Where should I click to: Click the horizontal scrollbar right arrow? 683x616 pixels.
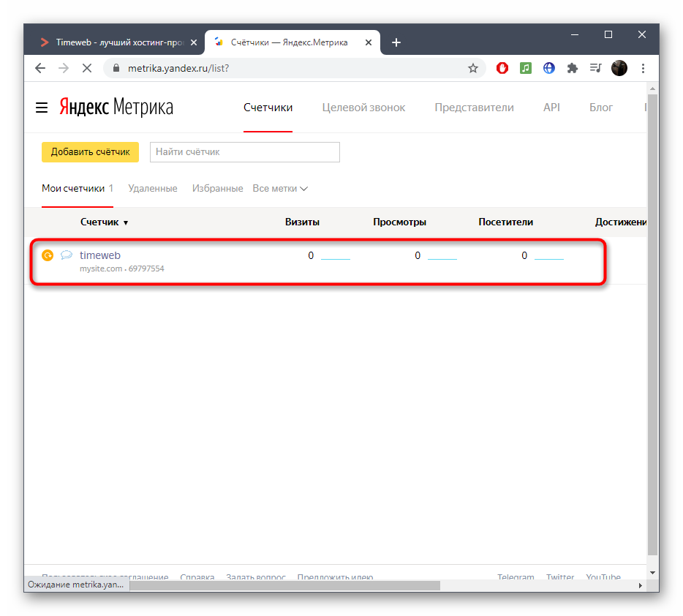pyautogui.click(x=641, y=585)
